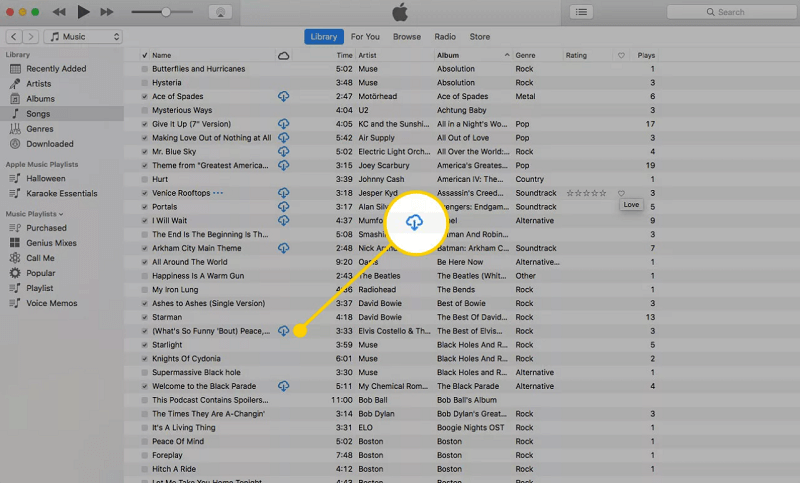Image resolution: width=800 pixels, height=483 pixels.
Task: Uncheck the Ace of Spades checkbox
Action: pos(145,97)
